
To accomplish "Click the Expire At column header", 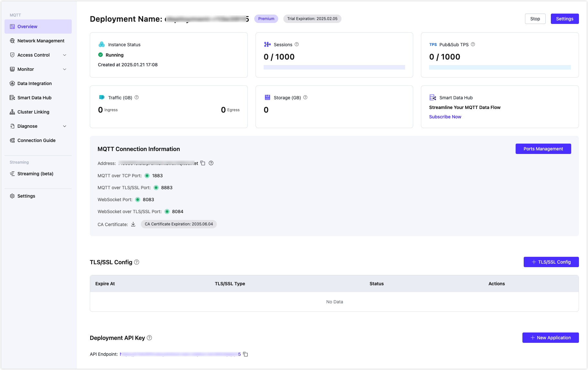I will 105,284.
